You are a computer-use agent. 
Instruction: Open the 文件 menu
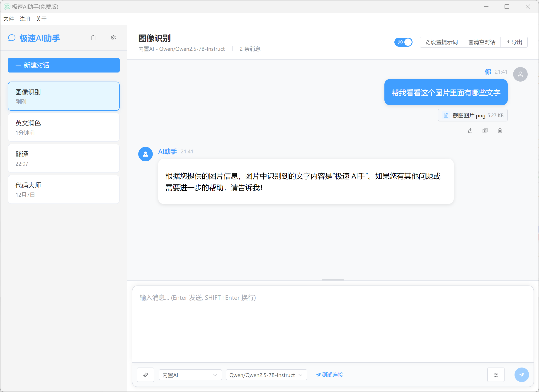pos(9,19)
